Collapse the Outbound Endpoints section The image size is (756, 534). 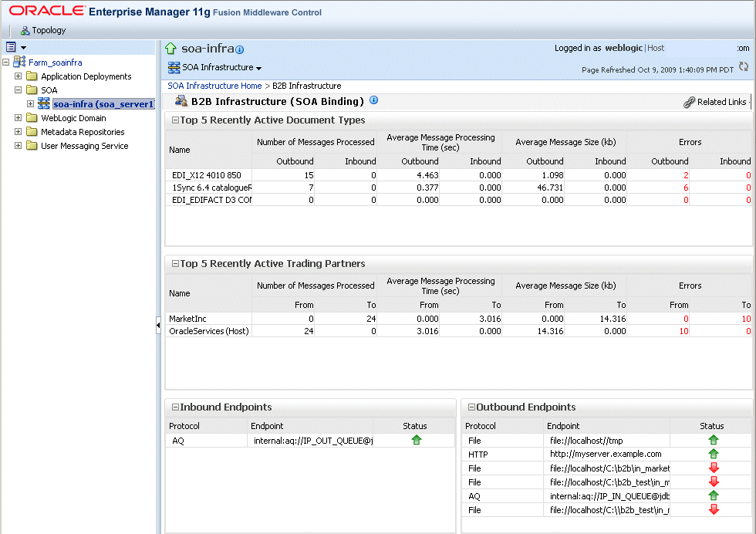(x=471, y=407)
